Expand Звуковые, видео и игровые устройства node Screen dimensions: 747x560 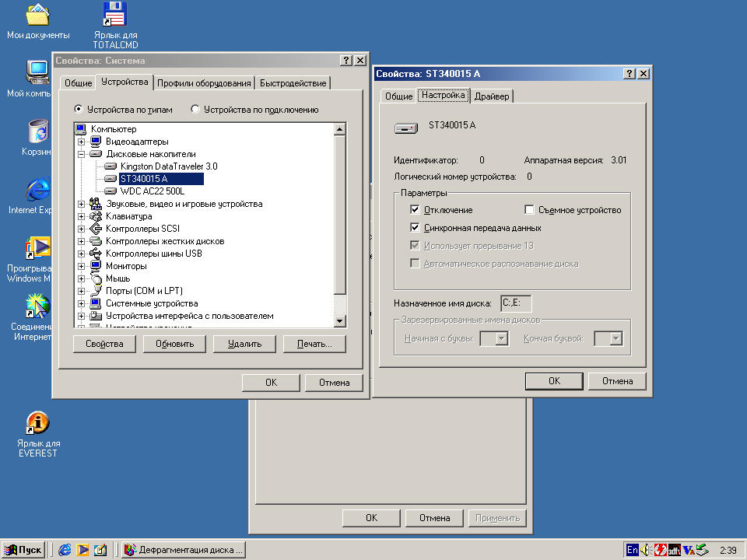tap(82, 205)
